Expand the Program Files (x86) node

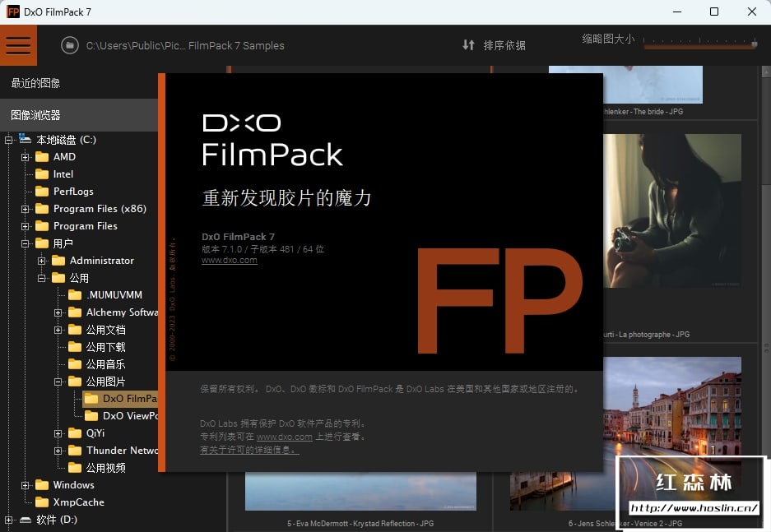coord(25,209)
